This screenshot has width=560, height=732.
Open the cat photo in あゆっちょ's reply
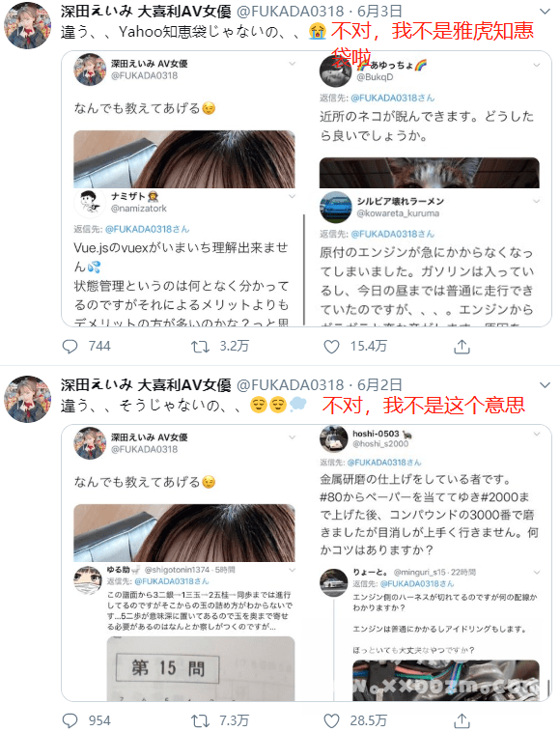(x=430, y=173)
